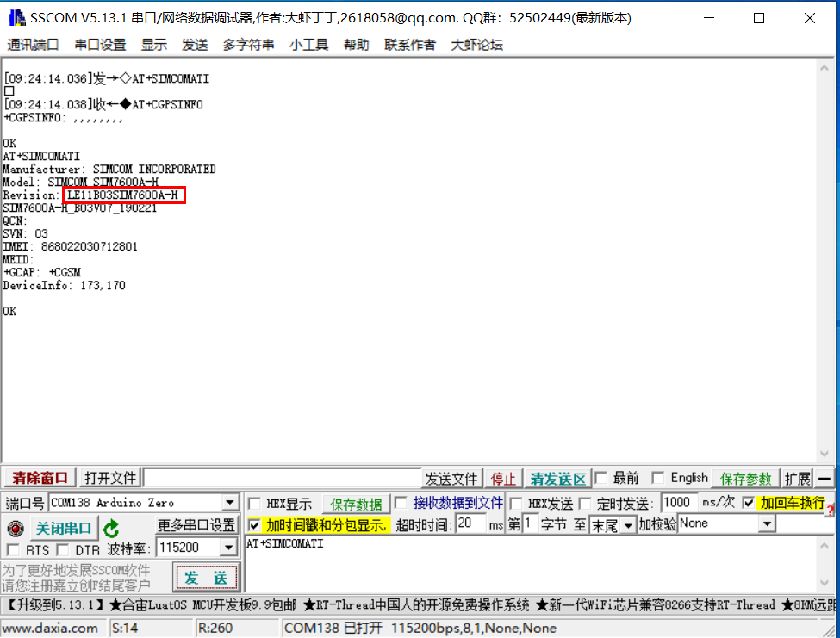The image size is (840, 638).
Task: Click the 扩展 button
Action: click(x=797, y=479)
